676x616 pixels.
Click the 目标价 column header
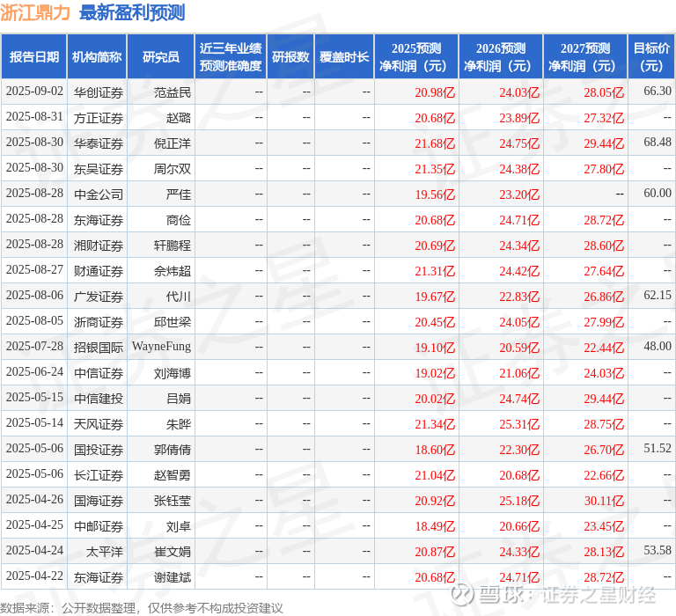point(651,57)
